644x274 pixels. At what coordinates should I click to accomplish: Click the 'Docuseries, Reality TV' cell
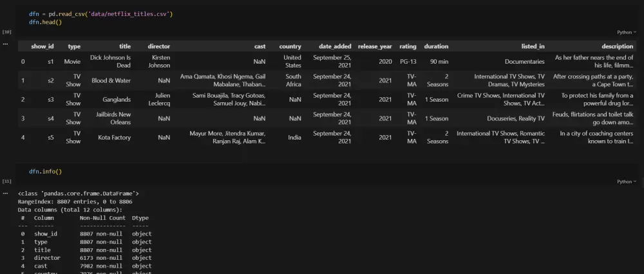point(515,118)
